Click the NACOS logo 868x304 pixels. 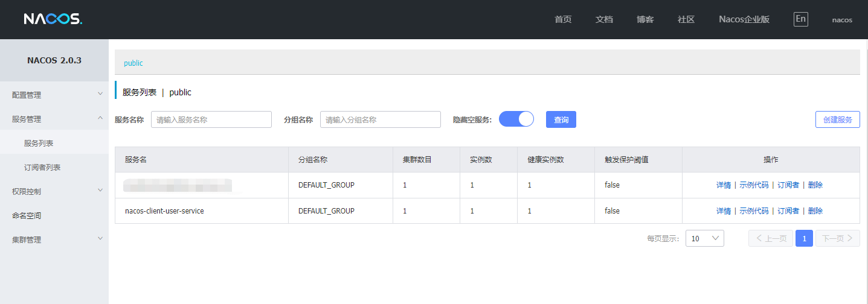(53, 19)
